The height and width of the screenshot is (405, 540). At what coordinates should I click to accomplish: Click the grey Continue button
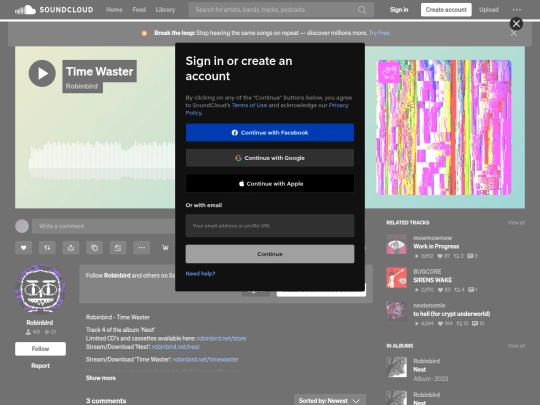[270, 254]
